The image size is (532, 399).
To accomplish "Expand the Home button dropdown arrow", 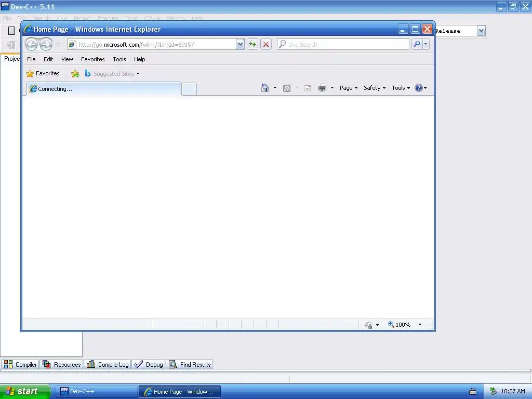I will [x=275, y=88].
